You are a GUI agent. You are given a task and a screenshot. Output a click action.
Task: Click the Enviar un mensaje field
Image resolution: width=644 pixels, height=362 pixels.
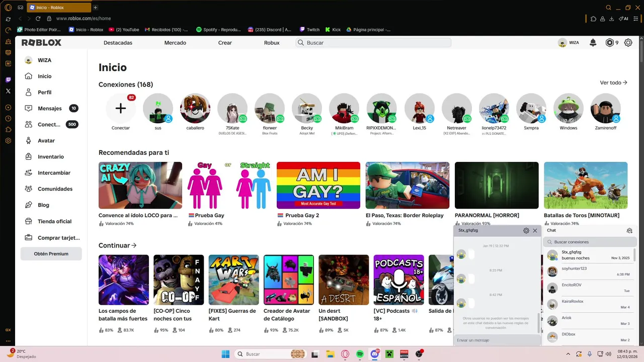tap(497, 340)
